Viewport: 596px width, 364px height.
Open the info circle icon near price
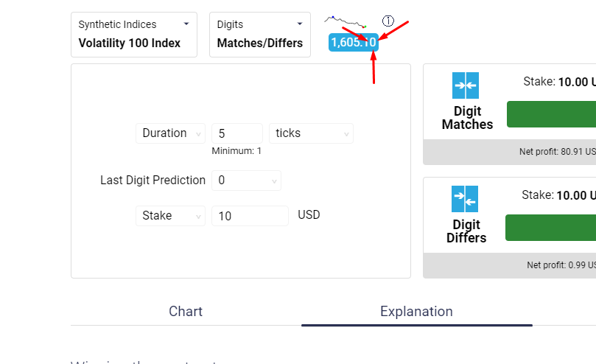(388, 21)
